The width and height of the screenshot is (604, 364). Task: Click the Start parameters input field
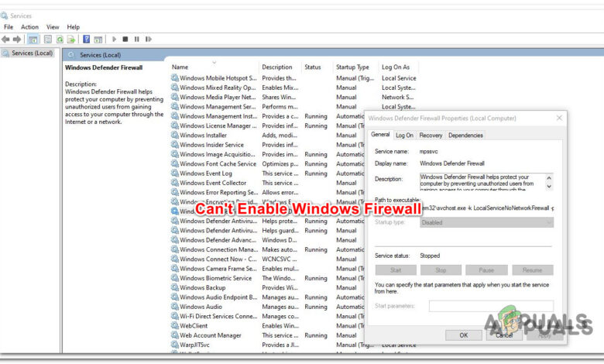[491, 306]
